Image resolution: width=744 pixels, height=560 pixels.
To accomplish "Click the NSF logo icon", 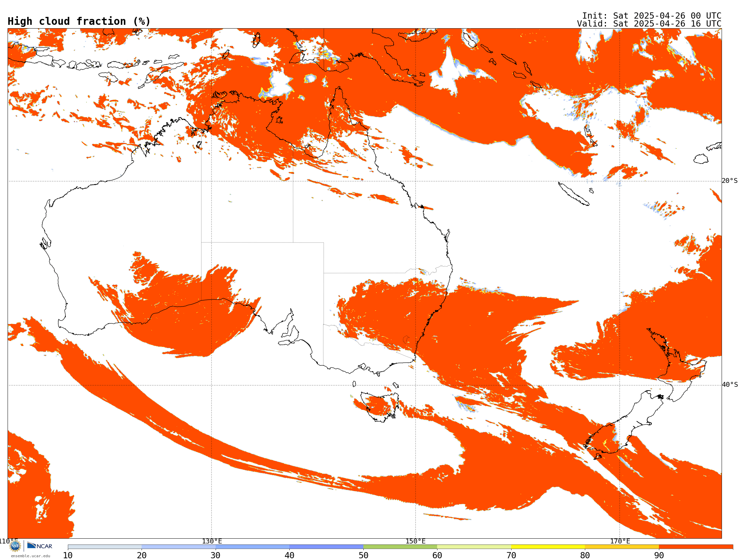I will pyautogui.click(x=15, y=546).
